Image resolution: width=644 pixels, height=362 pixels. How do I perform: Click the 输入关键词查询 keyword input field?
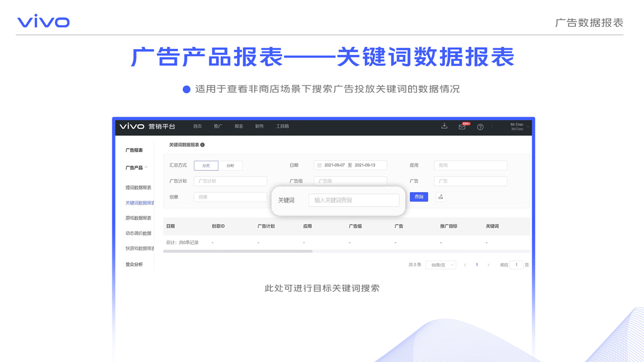(x=354, y=200)
